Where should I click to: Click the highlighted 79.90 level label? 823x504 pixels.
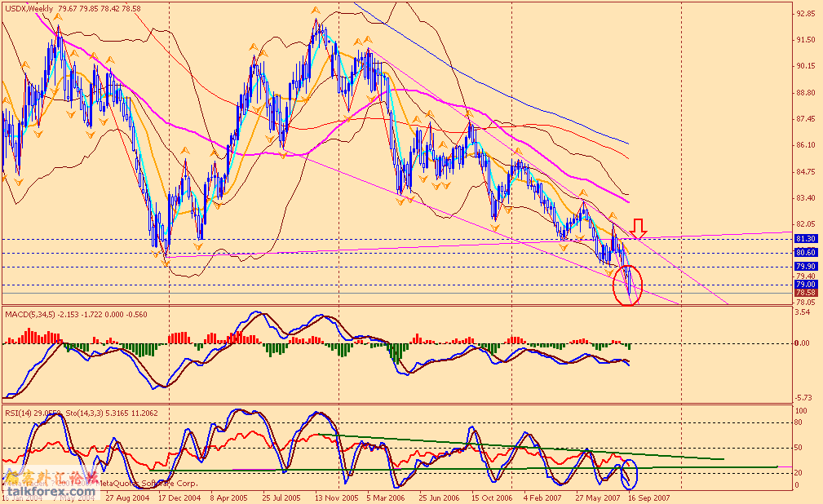point(806,267)
